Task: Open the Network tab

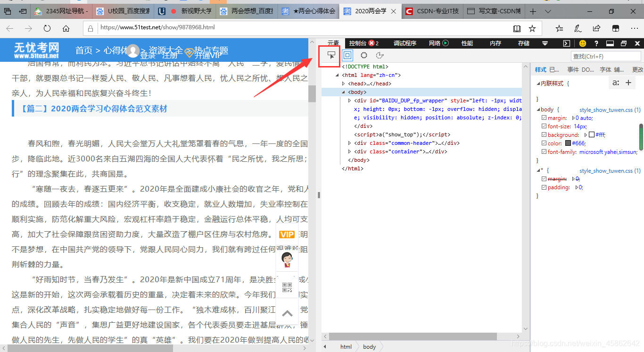Action: point(438,43)
